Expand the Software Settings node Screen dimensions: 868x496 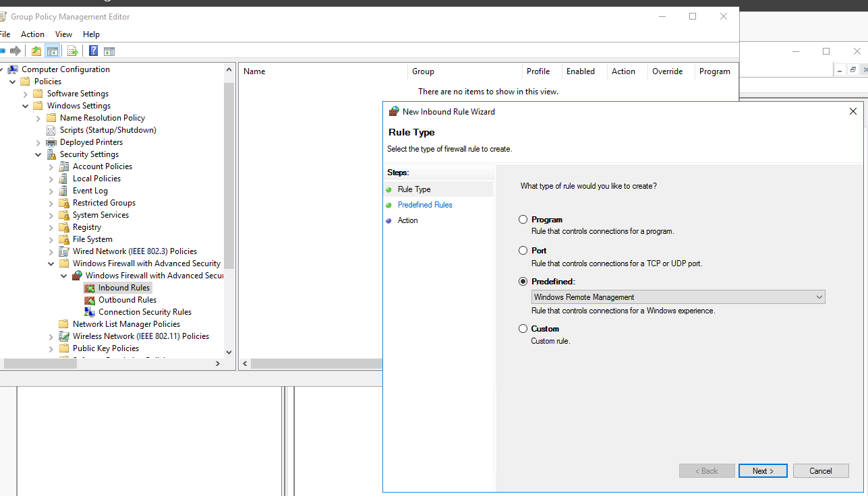click(x=26, y=94)
